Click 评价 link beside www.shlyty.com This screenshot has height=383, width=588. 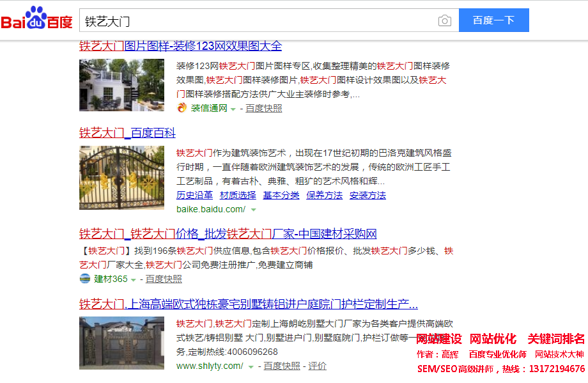point(317,366)
